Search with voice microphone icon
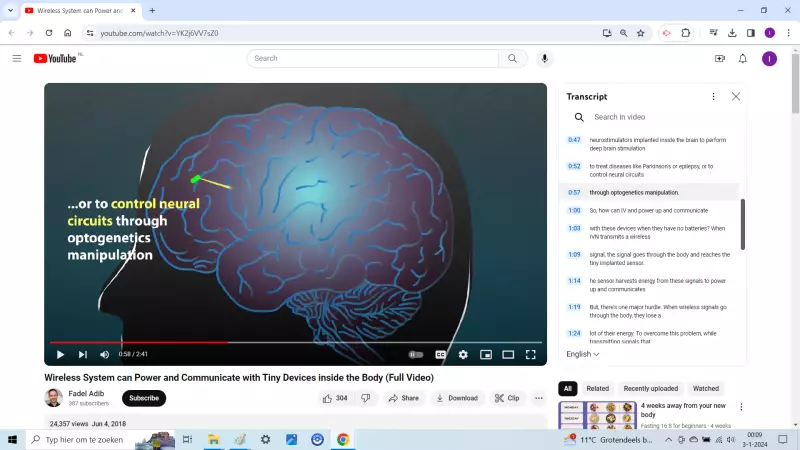The height and width of the screenshot is (450, 800). point(545,59)
